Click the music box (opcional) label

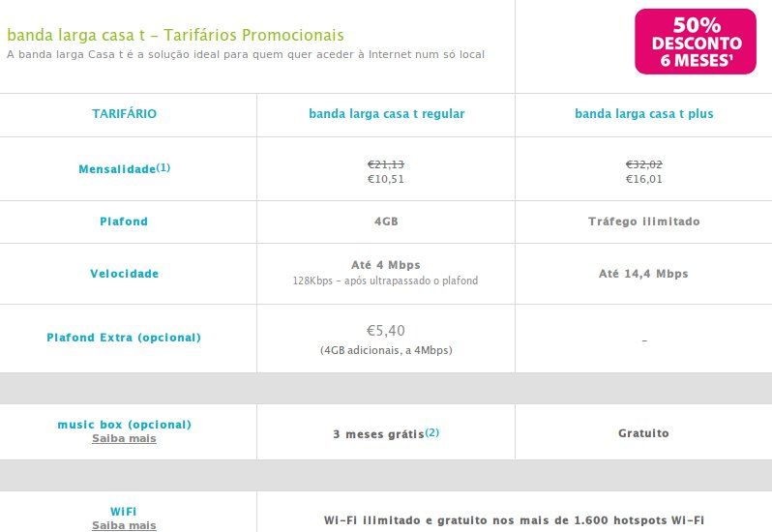[124, 424]
